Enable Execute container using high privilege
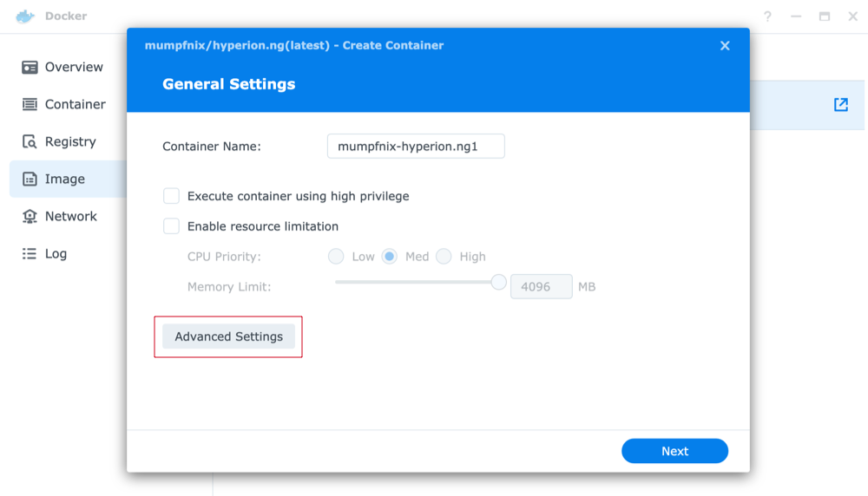Viewport: 868px width, 496px height. pyautogui.click(x=171, y=196)
